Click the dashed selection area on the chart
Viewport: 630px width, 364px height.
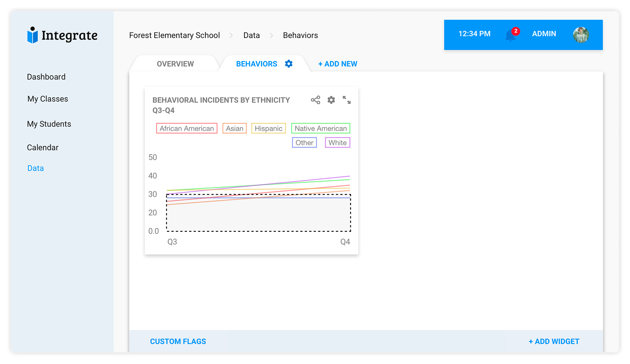tap(259, 215)
